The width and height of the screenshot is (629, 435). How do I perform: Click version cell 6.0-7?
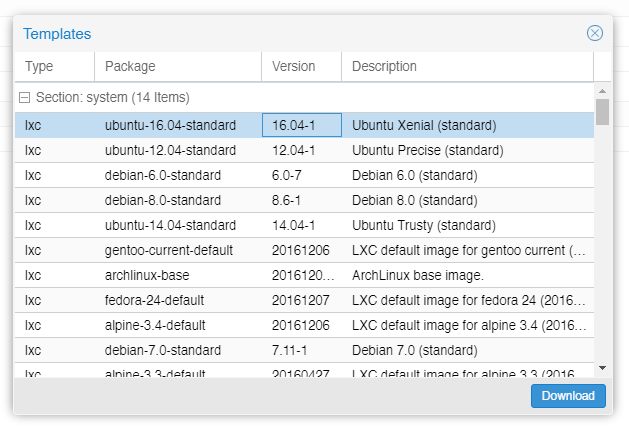302,175
